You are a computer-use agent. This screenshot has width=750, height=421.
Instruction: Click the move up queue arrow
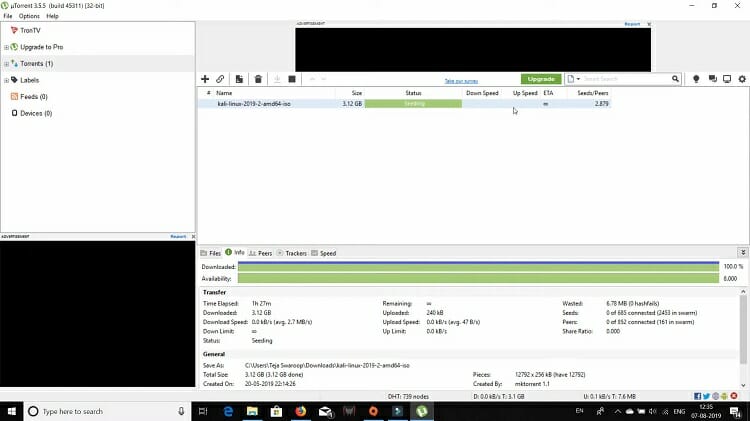pyautogui.click(x=312, y=79)
